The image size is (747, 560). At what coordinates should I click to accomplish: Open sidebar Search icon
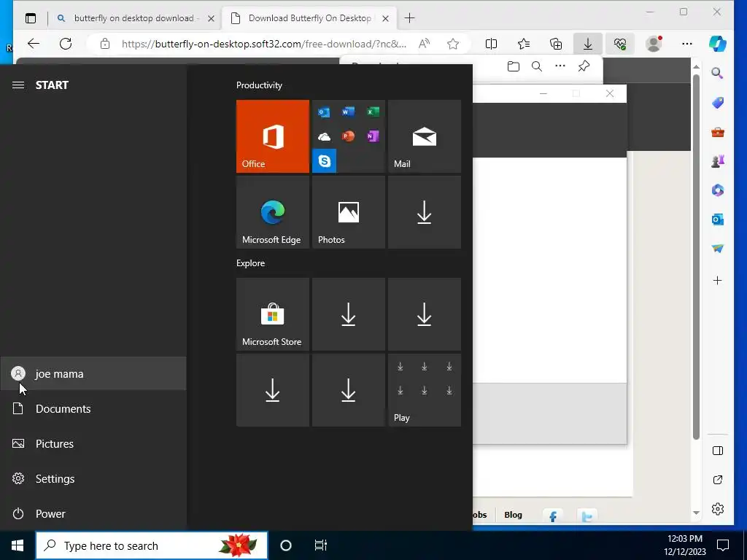(718, 74)
